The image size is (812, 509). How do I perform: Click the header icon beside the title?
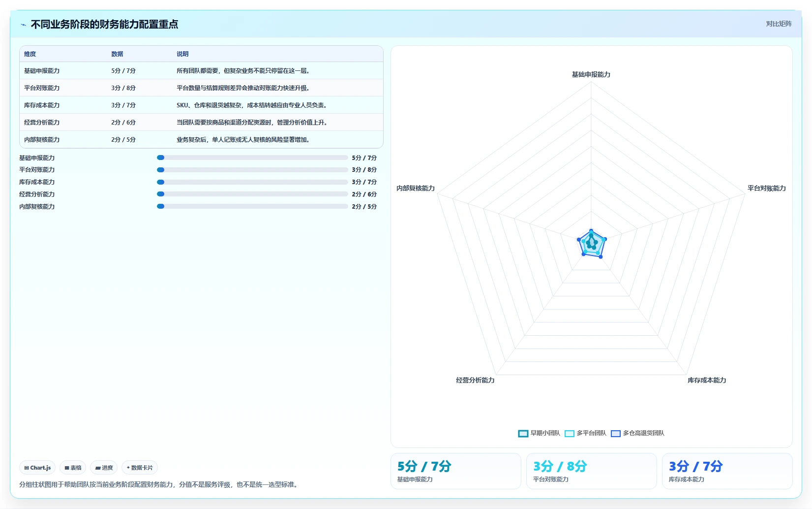tap(23, 25)
